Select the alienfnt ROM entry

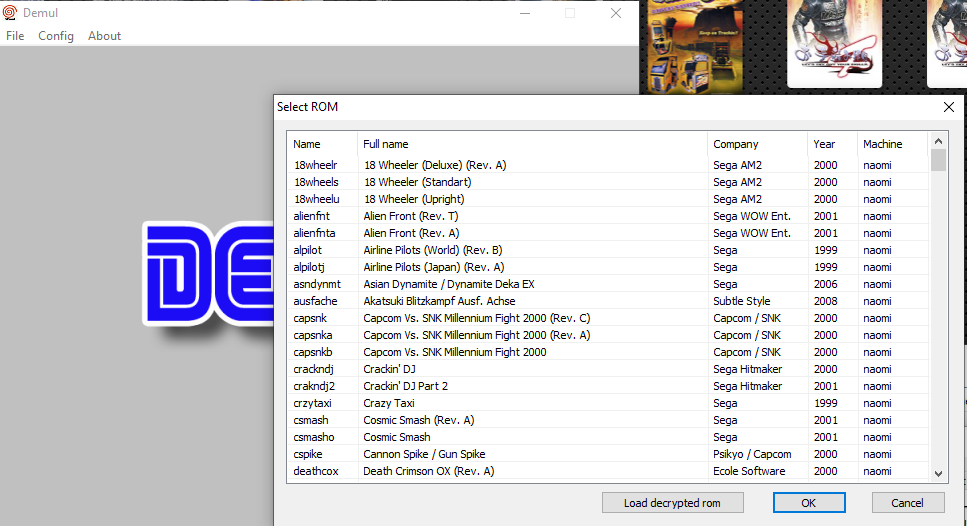click(x=608, y=216)
